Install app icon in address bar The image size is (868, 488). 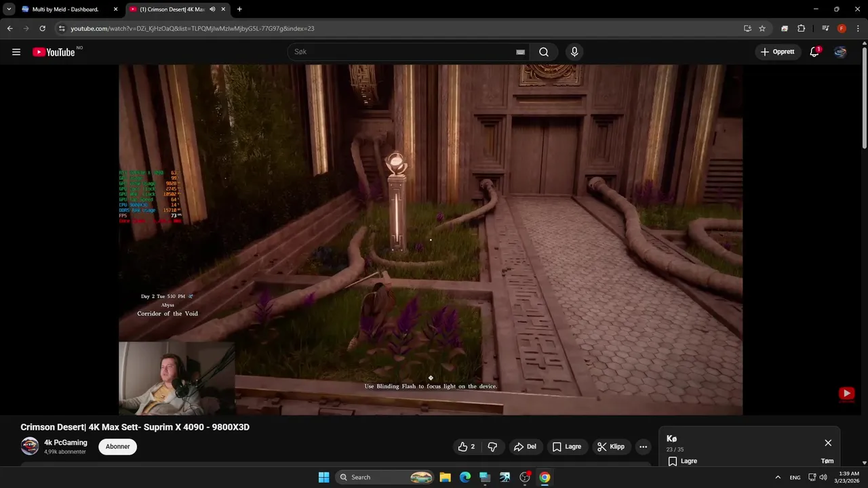click(747, 28)
